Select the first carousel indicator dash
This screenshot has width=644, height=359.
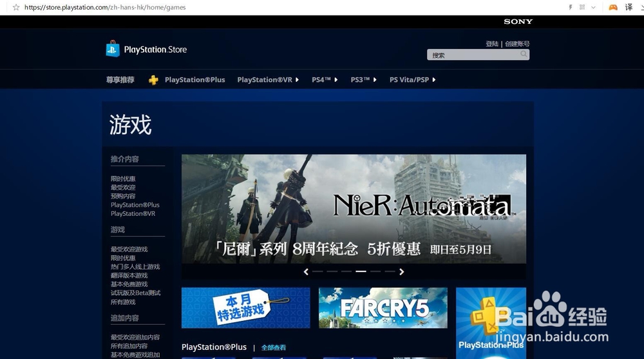pos(317,271)
